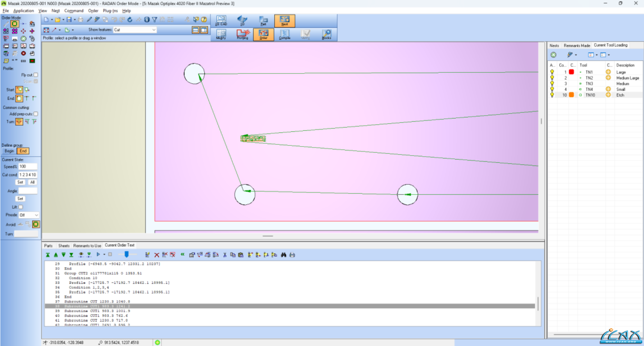
Task: Run the Compile function
Action: 284,35
